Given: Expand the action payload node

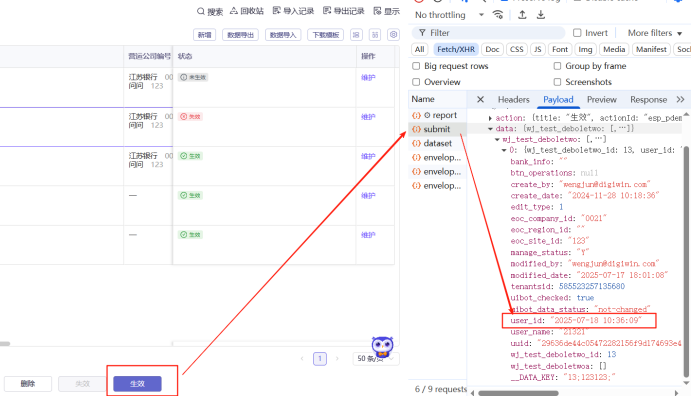Looking at the screenshot, I should click(x=490, y=118).
